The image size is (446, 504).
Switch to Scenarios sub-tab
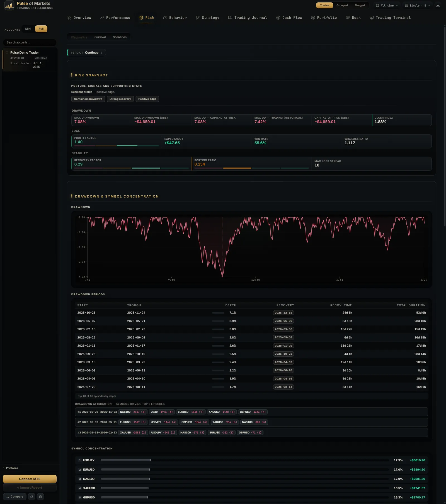pyautogui.click(x=120, y=37)
